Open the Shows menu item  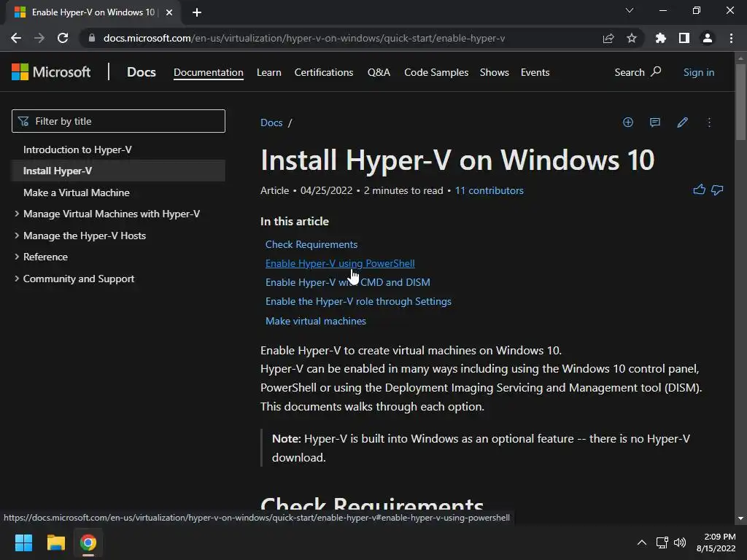[495, 72]
